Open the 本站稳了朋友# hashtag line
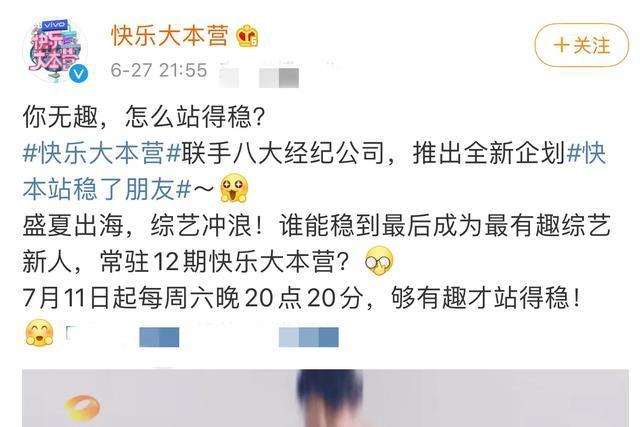The image size is (640, 427). [x=107, y=189]
